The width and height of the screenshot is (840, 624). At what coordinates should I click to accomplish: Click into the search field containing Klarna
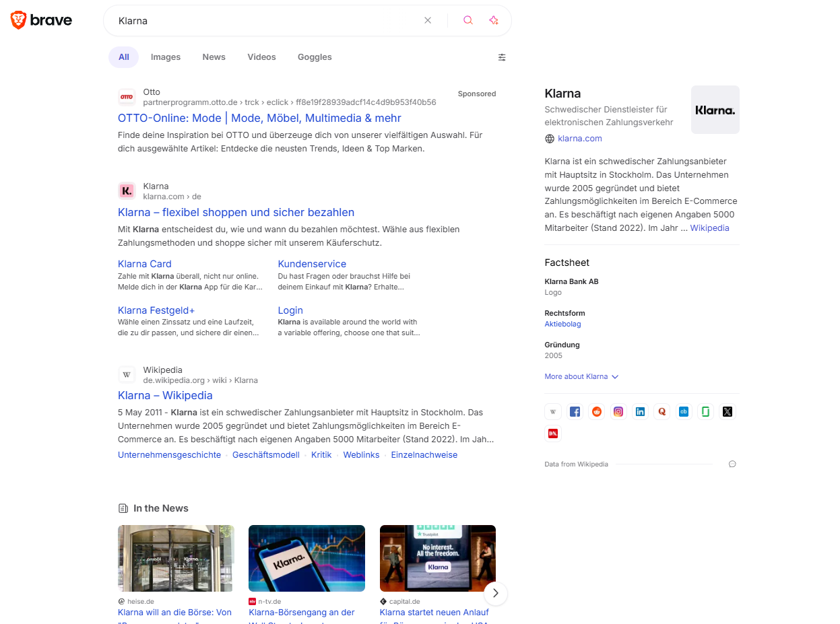tap(266, 20)
